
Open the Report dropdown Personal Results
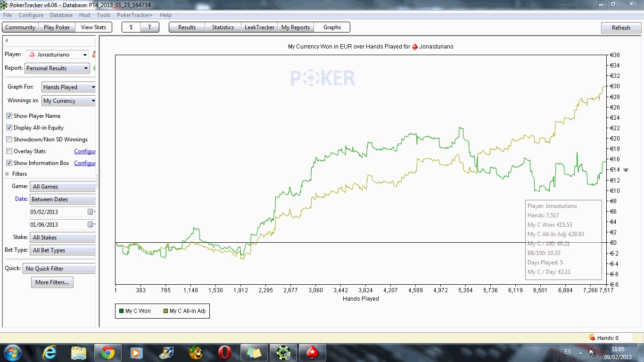coord(57,68)
